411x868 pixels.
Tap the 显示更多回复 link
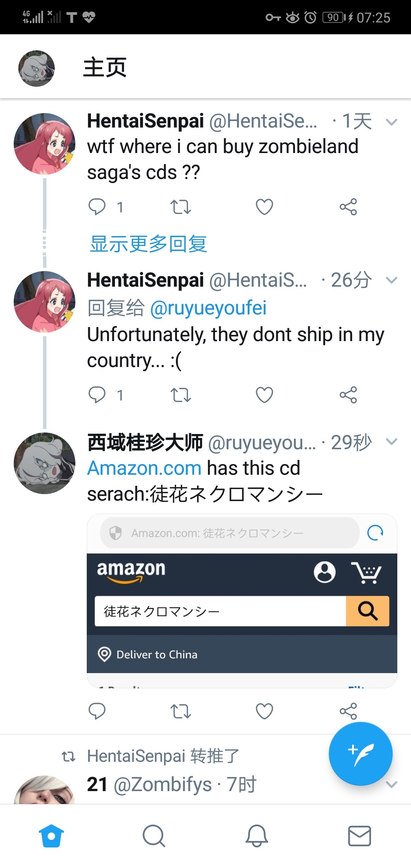pyautogui.click(x=148, y=244)
